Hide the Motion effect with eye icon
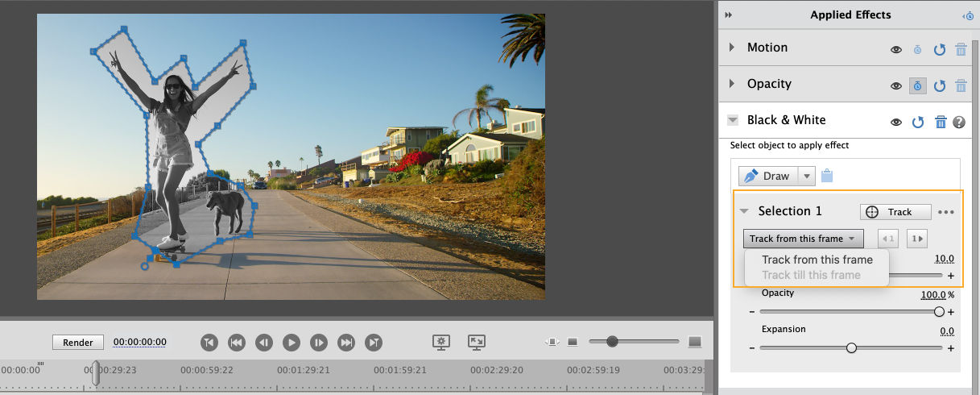The image size is (980, 395). pos(895,49)
